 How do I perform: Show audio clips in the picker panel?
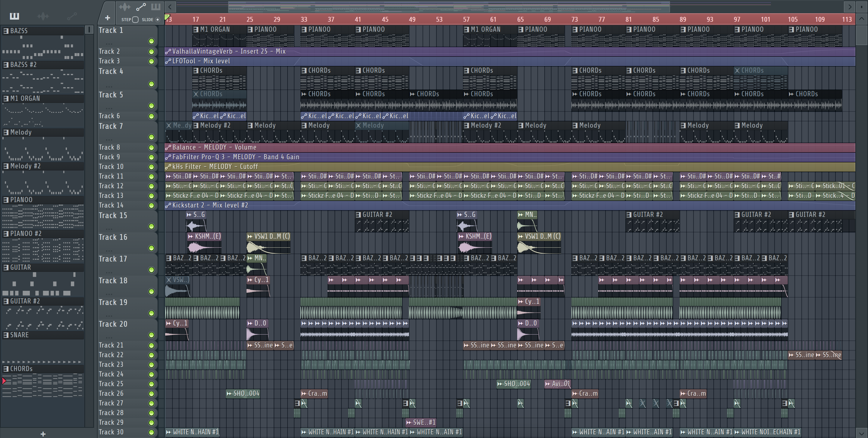click(43, 16)
